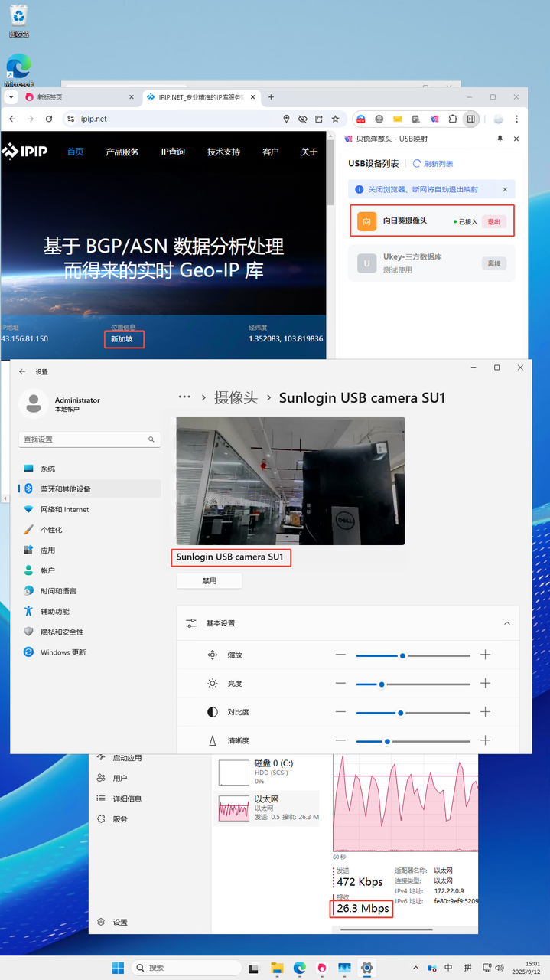Open File Explorer from the taskbar
This screenshot has width=550, height=980.
click(278, 968)
